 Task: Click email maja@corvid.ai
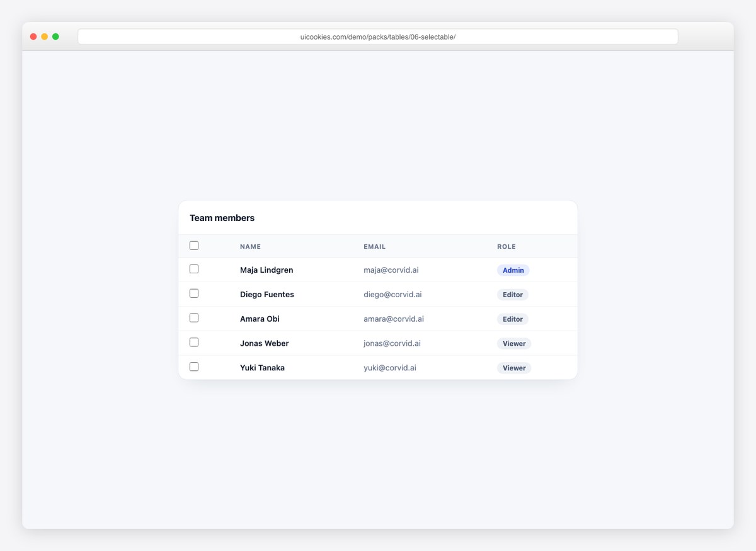[x=391, y=270]
